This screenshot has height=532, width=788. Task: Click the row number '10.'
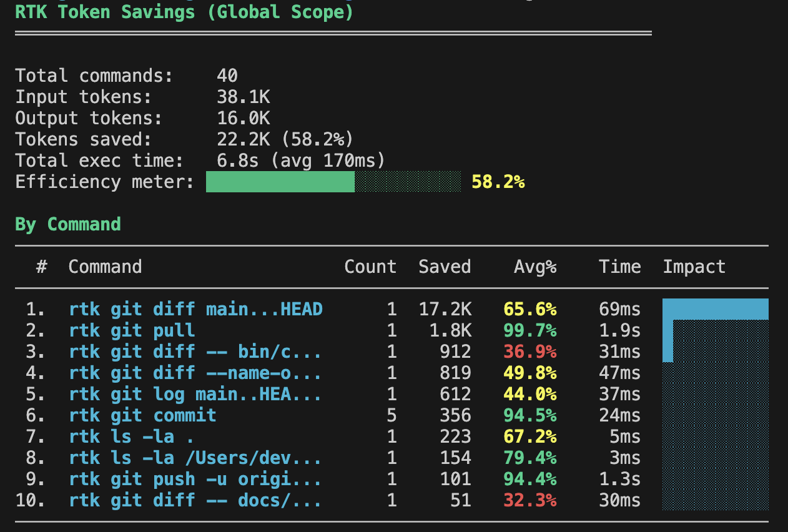(x=30, y=500)
